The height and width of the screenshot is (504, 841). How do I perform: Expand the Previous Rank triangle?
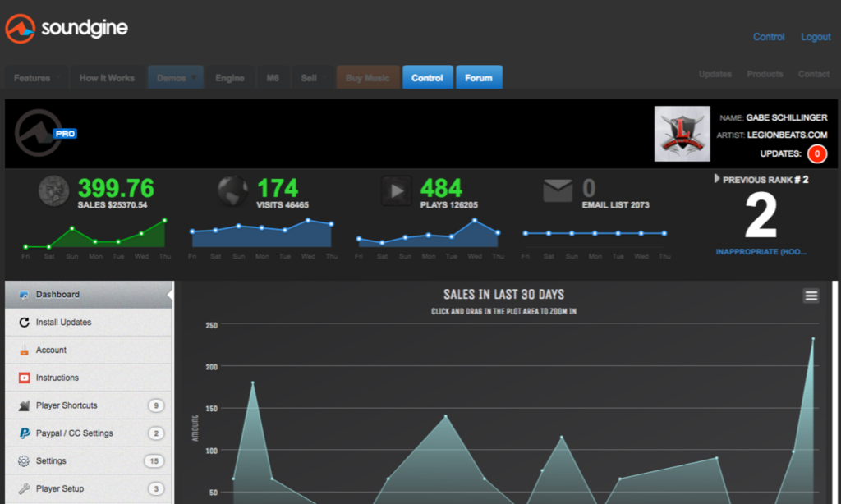pos(716,179)
